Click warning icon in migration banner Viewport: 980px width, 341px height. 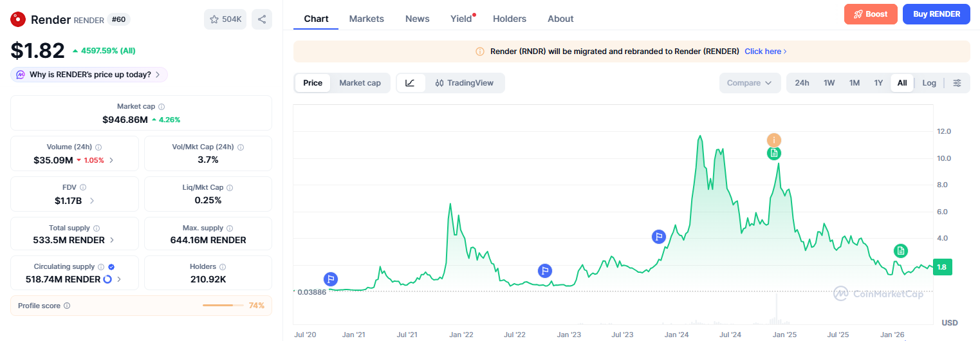(x=480, y=51)
